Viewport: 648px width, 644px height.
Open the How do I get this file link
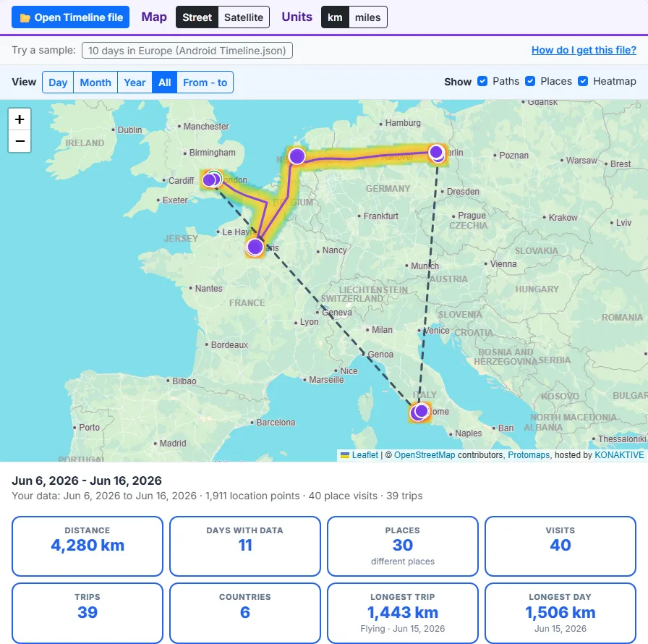tap(584, 50)
